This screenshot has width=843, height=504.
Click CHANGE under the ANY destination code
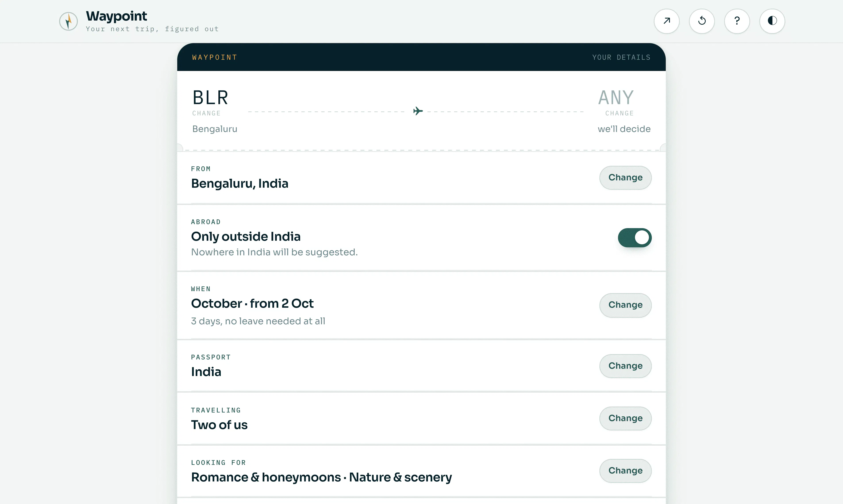click(619, 113)
